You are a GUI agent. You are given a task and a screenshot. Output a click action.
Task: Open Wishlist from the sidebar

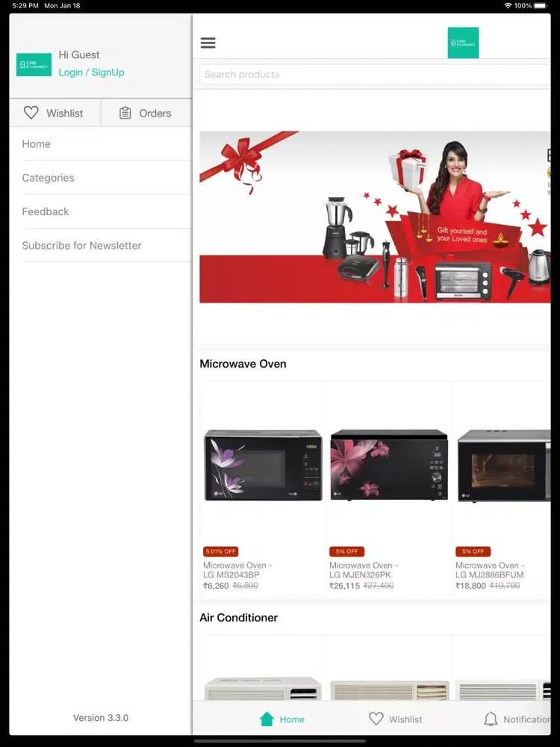[x=55, y=113]
